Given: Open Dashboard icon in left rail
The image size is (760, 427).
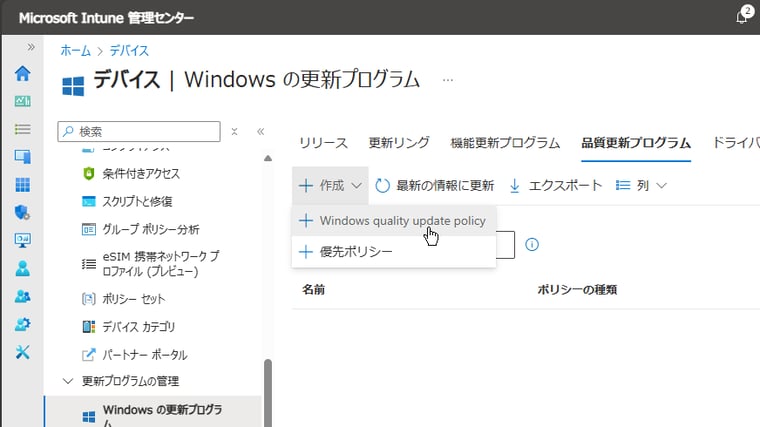Looking at the screenshot, I should (x=22, y=101).
